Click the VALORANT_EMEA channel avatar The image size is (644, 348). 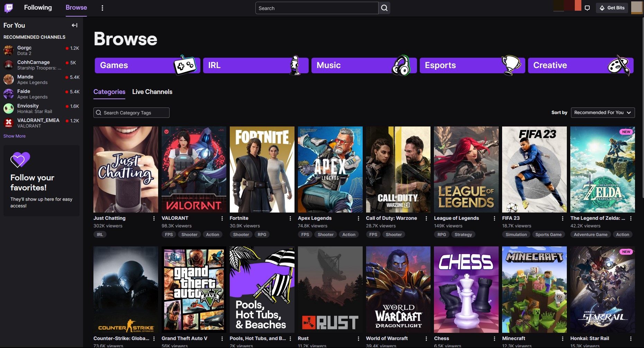point(9,123)
